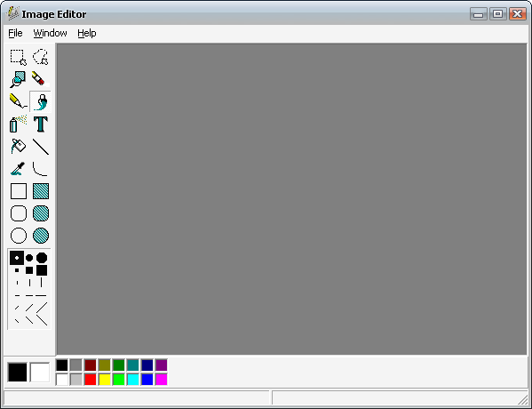Pick the bright blue palette swatch

[147, 380]
